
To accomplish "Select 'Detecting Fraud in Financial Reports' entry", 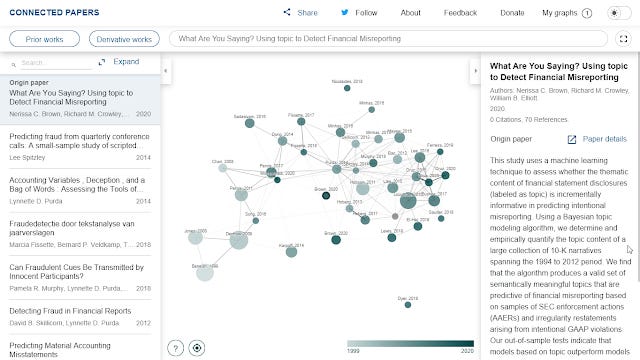I will click(80, 317).
